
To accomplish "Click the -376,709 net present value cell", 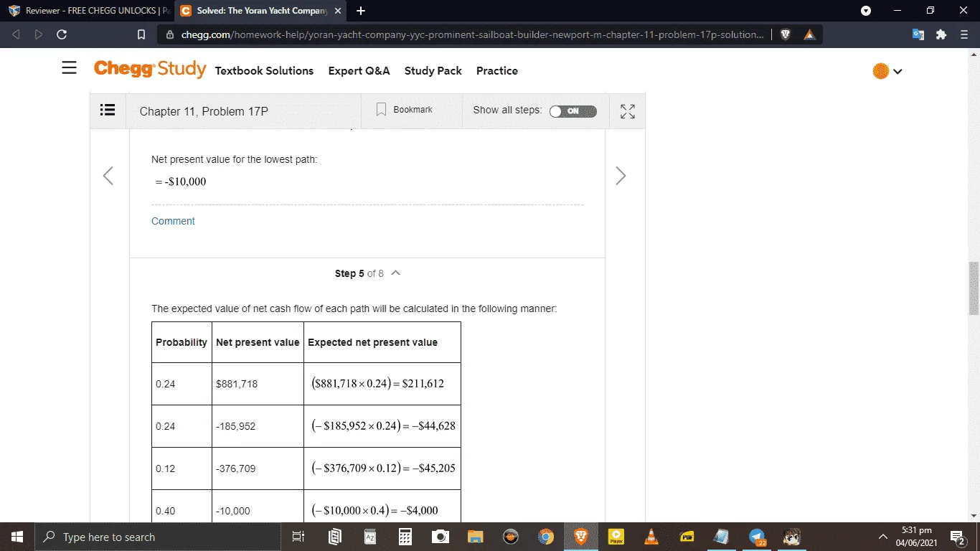I will (258, 468).
